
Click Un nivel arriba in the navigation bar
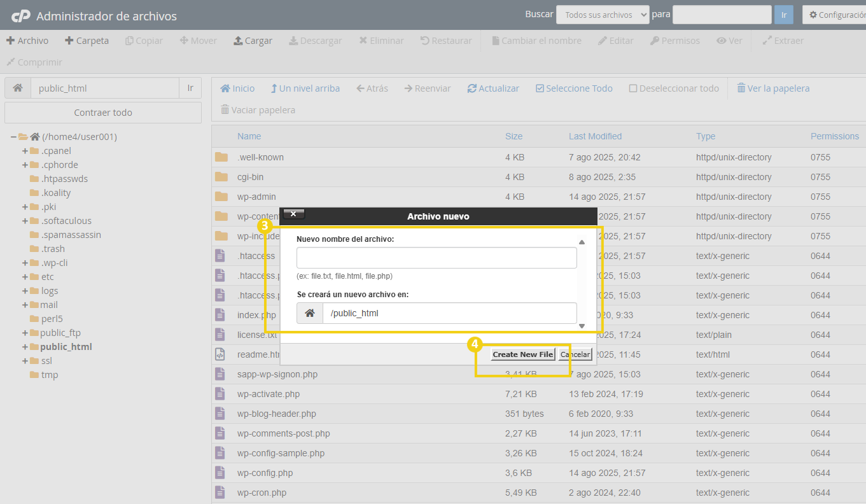(305, 88)
